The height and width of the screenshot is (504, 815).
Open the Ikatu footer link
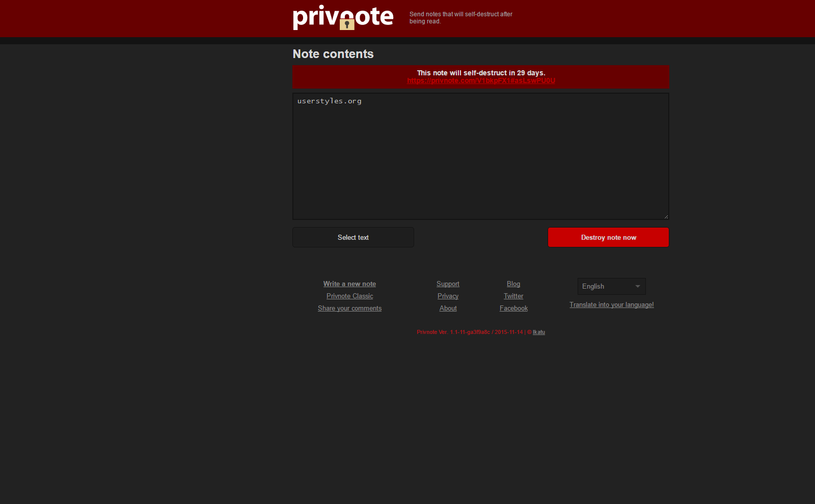pos(539,332)
